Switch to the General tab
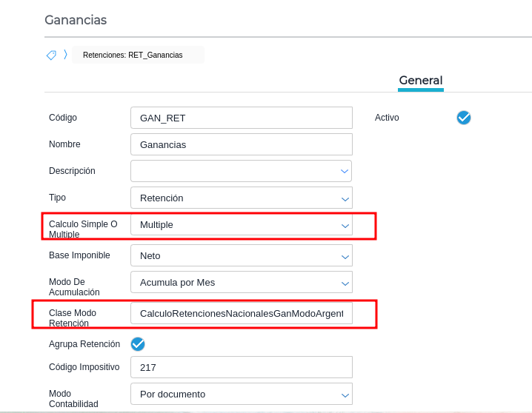This screenshot has height=413, width=532. click(420, 81)
